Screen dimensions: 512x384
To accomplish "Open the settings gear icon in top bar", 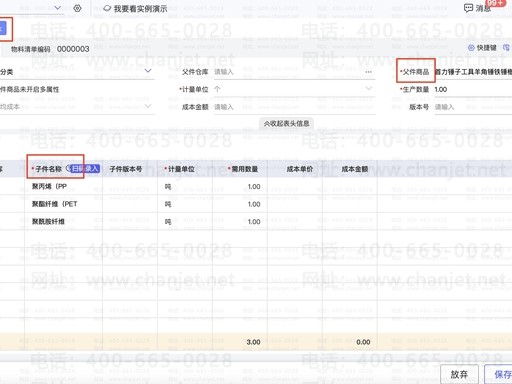I will [x=77, y=8].
